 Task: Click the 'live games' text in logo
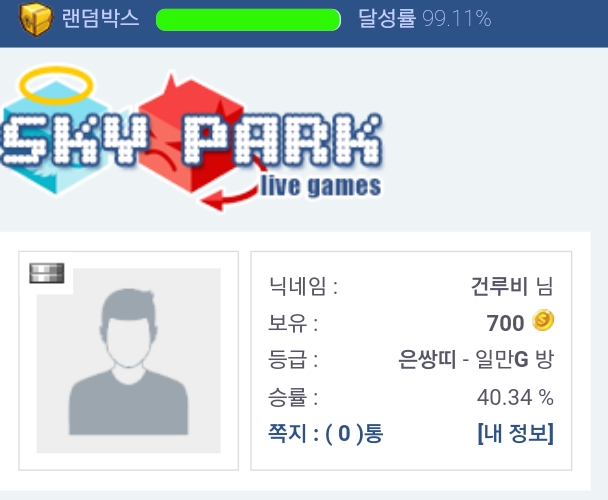tap(321, 187)
